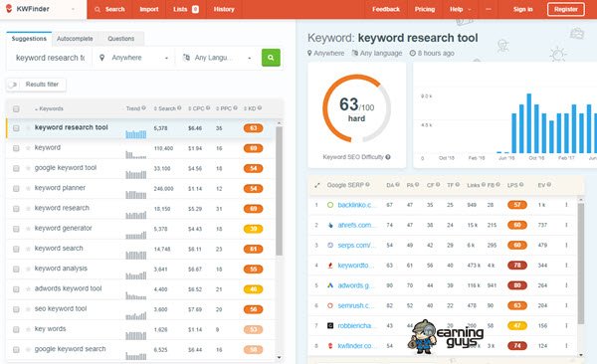Switch to the Autocomplete tab
The width and height of the screenshot is (597, 364).
tap(75, 39)
